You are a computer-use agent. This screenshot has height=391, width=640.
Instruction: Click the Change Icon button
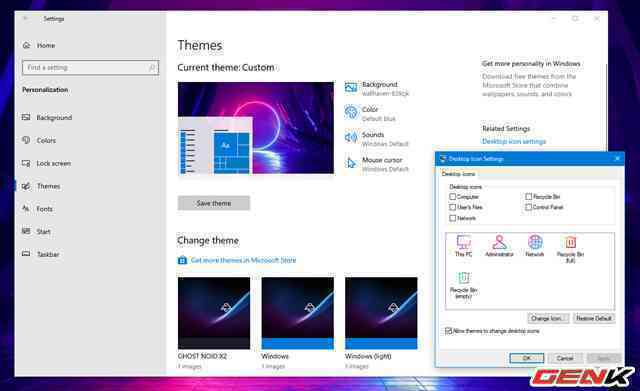(549, 318)
